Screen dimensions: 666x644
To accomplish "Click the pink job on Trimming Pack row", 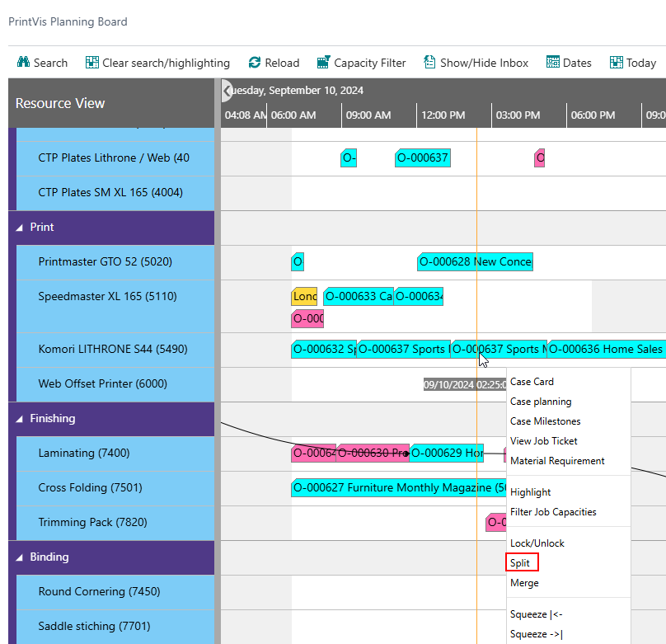I will tap(496, 523).
